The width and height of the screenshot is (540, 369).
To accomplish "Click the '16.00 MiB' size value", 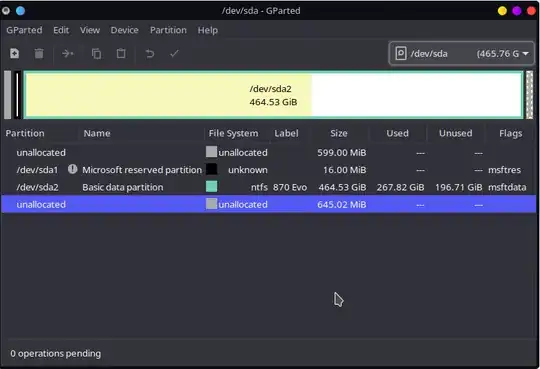I will click(x=344, y=170).
